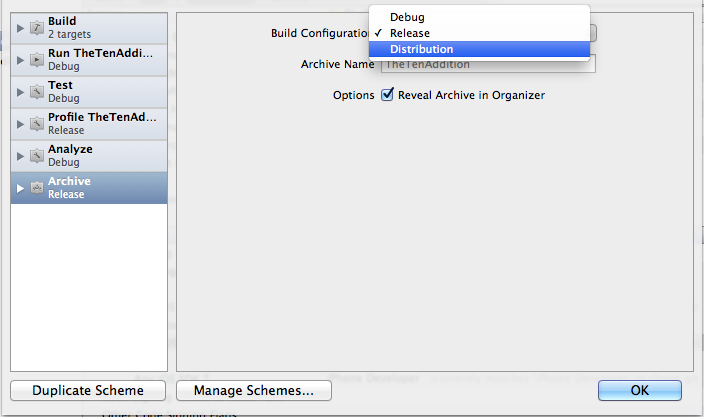704x417 pixels.
Task: Click the Run action play icon
Action: pos(37,60)
